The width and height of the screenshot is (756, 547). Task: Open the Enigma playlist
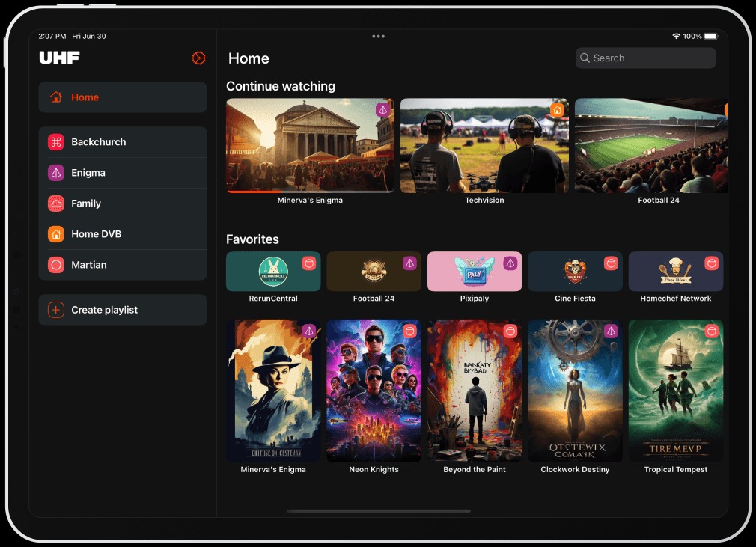tap(123, 173)
